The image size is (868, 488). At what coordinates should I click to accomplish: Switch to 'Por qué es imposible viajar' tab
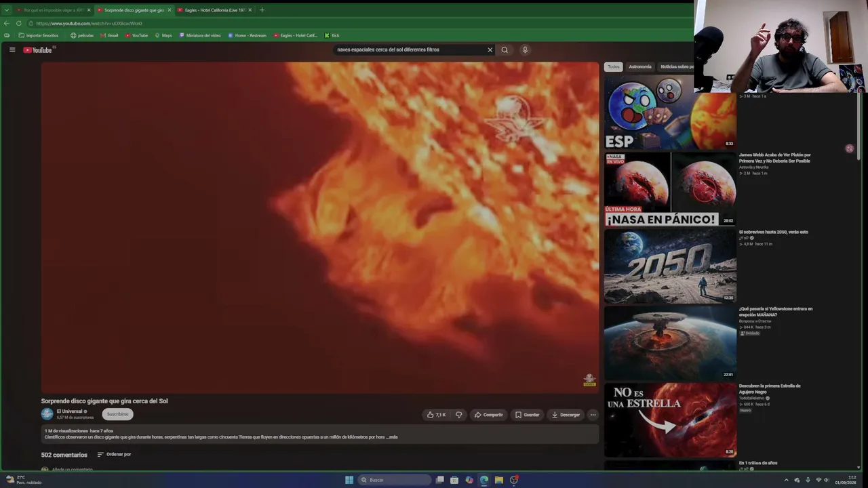pyautogui.click(x=53, y=10)
